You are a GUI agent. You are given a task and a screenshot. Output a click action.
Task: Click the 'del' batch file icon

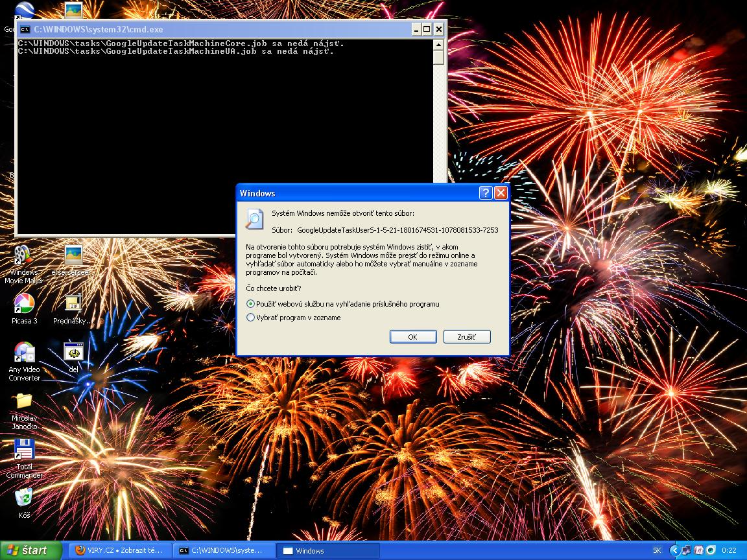point(73,353)
